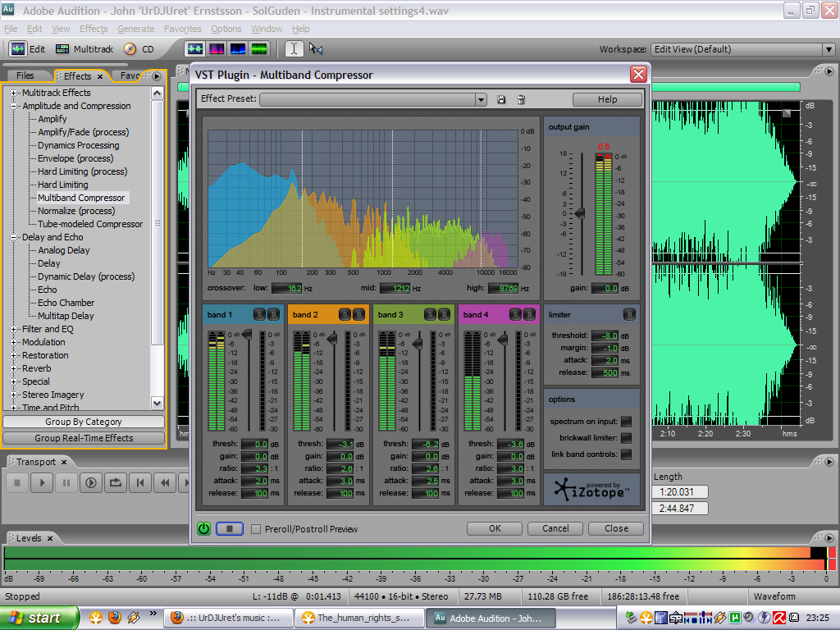This screenshot has width=840, height=630.
Task: Click the Help button in plugin
Action: tap(607, 99)
